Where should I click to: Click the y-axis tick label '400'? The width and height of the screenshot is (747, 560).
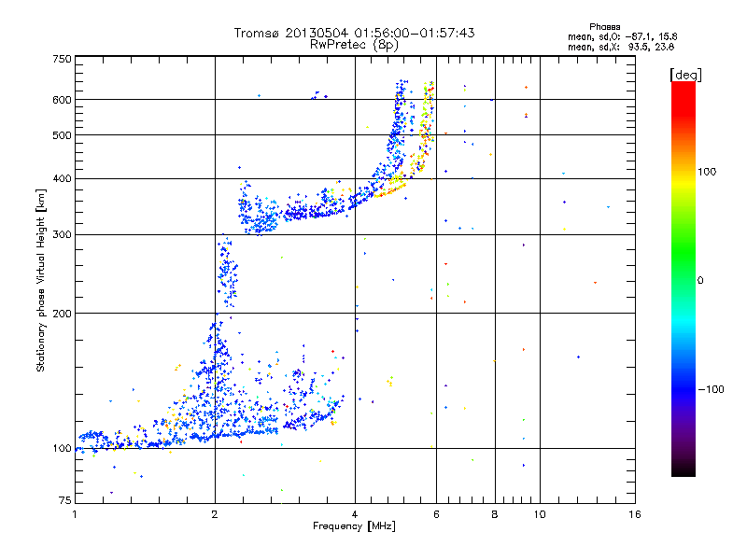(62, 179)
